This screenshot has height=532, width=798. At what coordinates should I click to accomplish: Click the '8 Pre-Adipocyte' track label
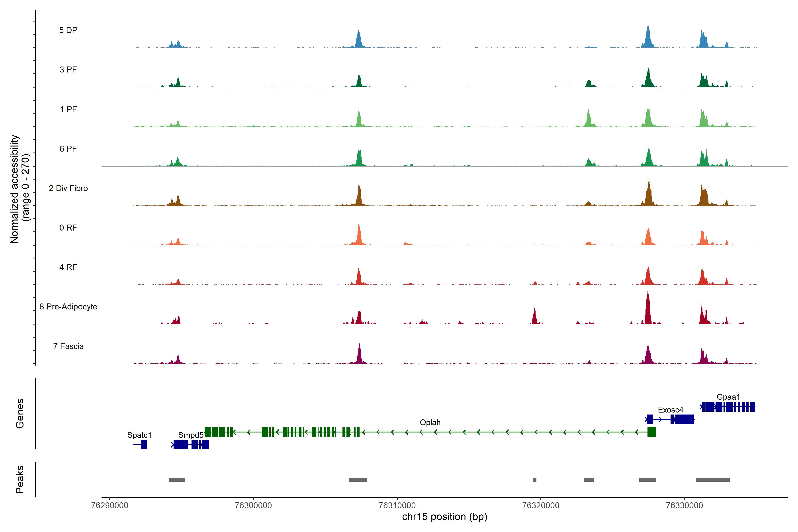coord(68,307)
